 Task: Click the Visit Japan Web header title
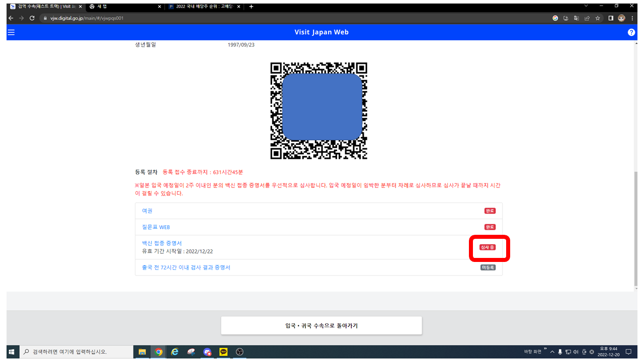[x=321, y=32]
